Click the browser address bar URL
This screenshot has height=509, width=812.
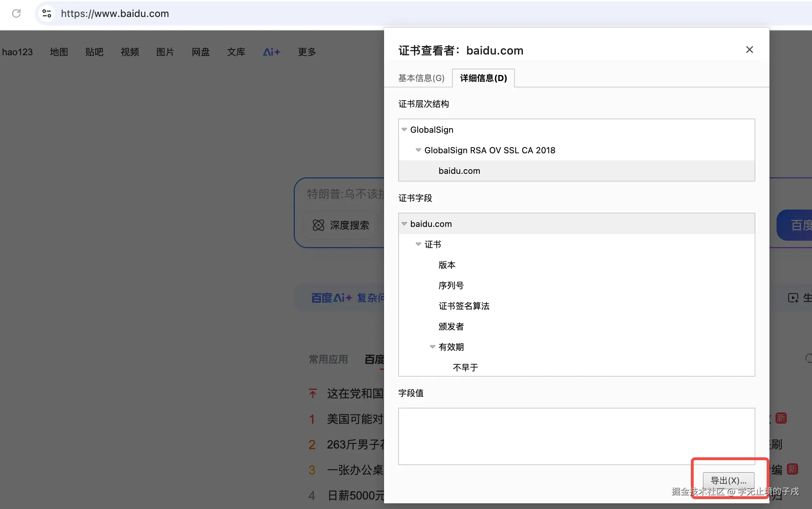point(115,13)
